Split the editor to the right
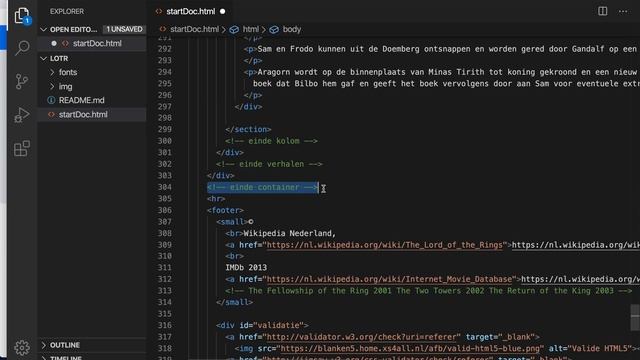 602,11
